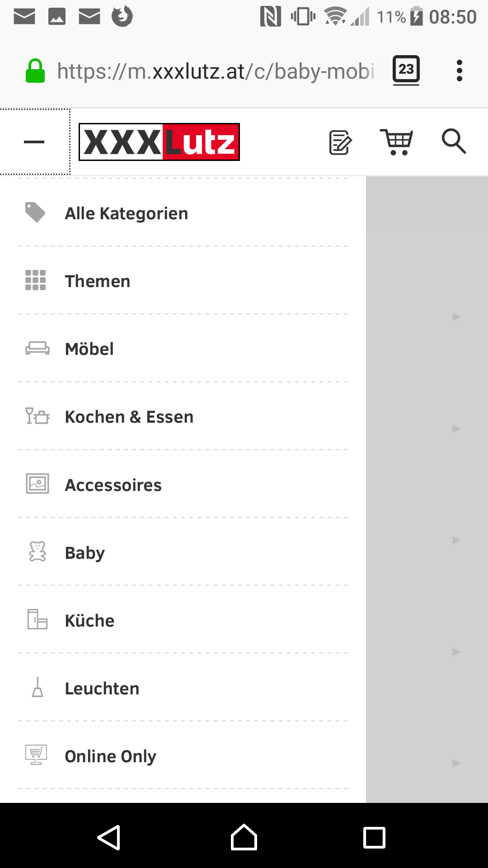This screenshot has height=868, width=488.
Task: Tap the Kochen & Essen icon
Action: 37,416
